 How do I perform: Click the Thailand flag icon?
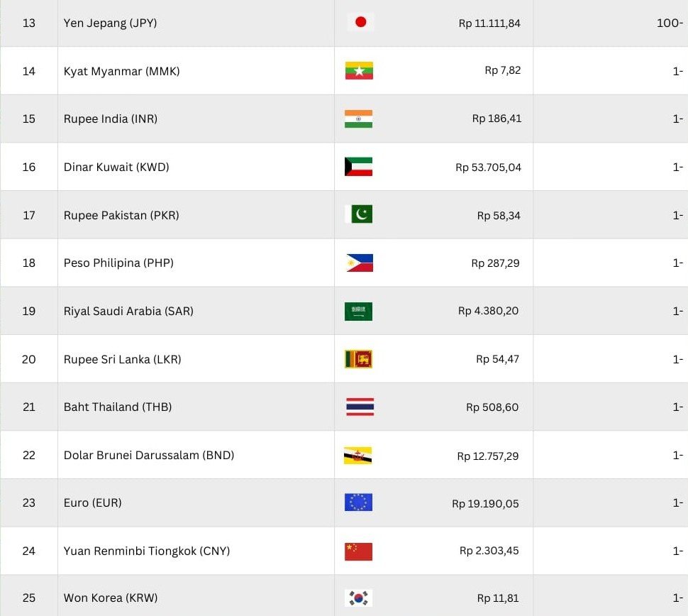[x=360, y=407]
